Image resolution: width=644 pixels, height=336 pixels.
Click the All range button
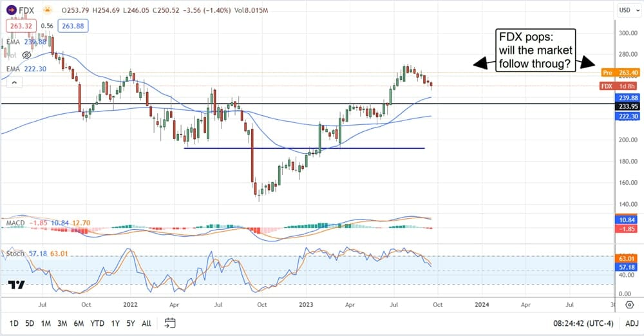click(146, 322)
